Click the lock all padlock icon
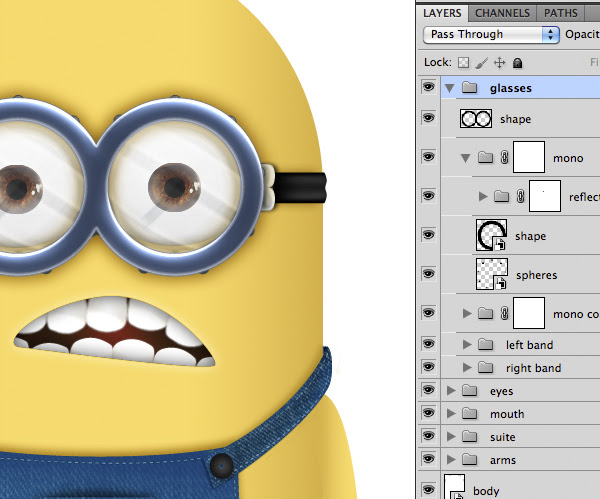 coord(517,63)
